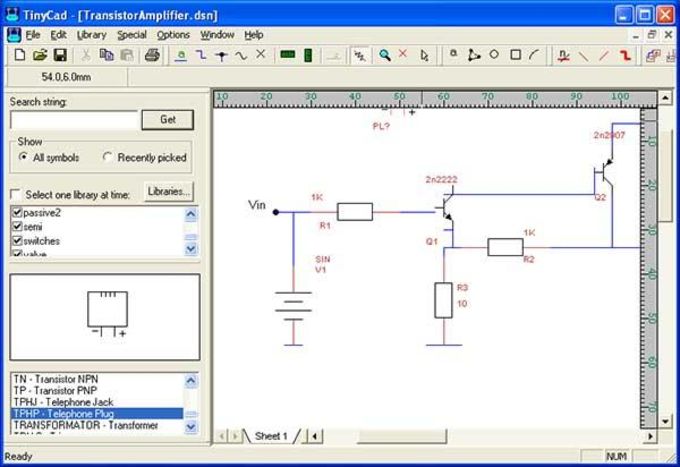Viewport: 680px width, 467px height.
Task: Click into the Search string field
Action: (74, 120)
